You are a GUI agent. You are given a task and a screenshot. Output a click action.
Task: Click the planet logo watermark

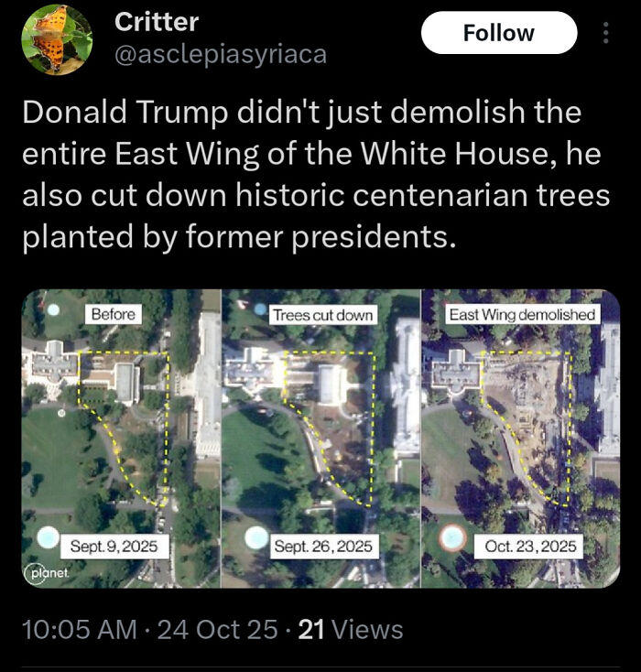click(40, 573)
